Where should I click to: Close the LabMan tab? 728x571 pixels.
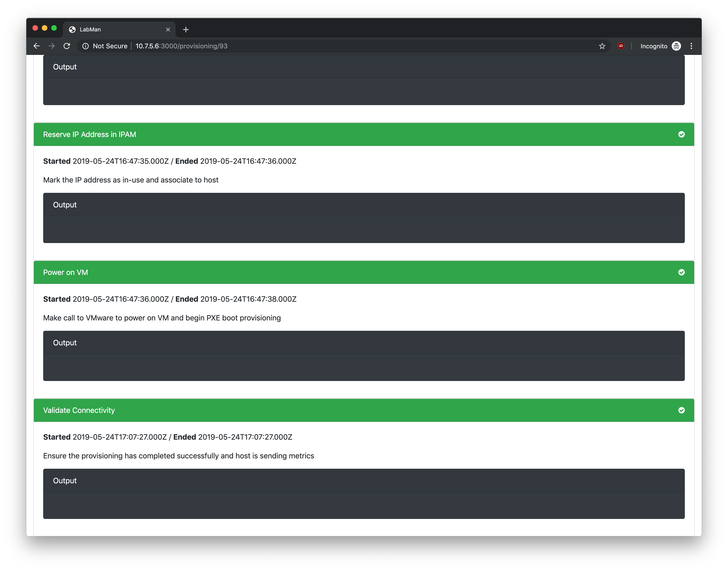(x=168, y=29)
